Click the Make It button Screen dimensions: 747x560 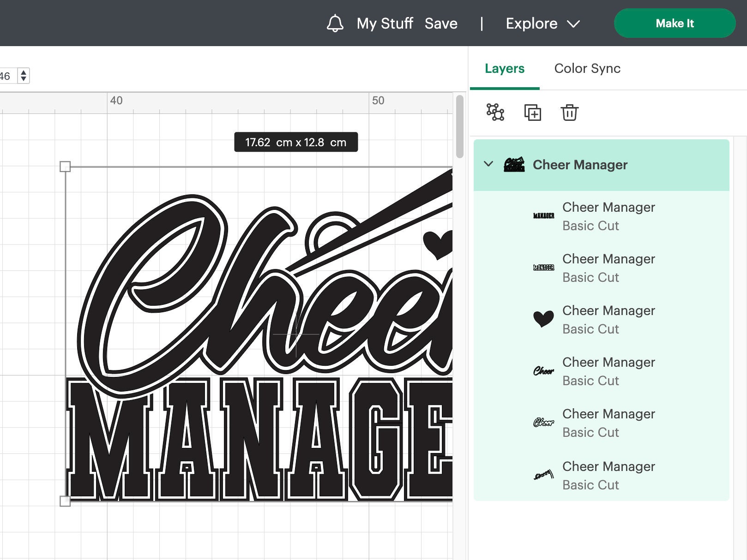675,23
